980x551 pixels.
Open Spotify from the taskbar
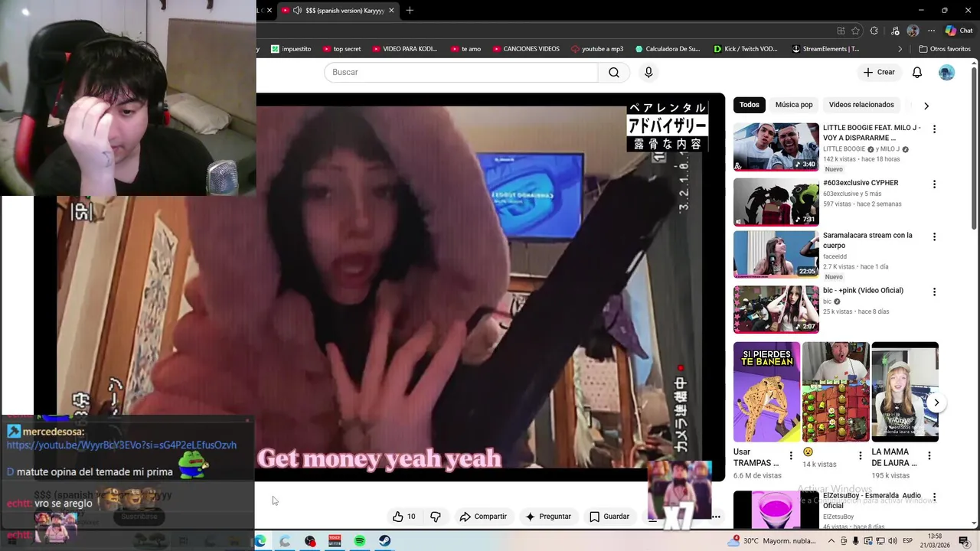click(360, 541)
